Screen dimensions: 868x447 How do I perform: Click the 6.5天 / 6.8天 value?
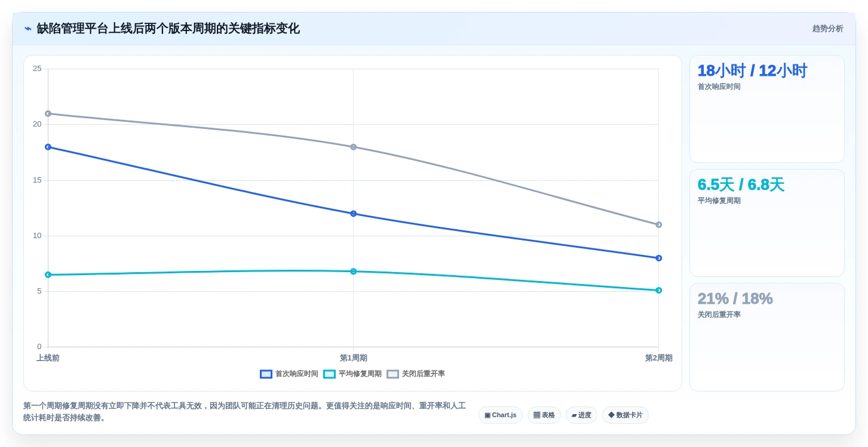tap(741, 185)
